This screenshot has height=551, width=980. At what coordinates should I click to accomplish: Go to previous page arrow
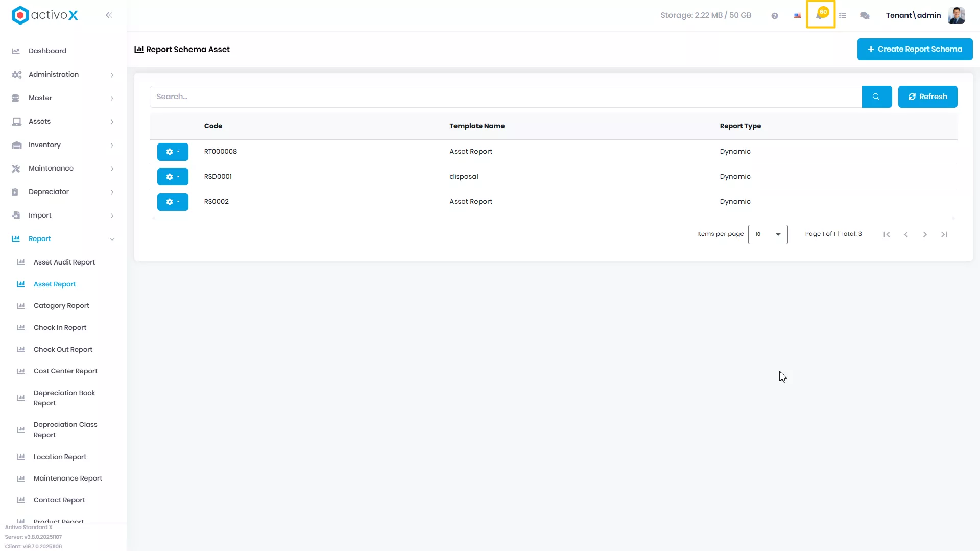906,234
